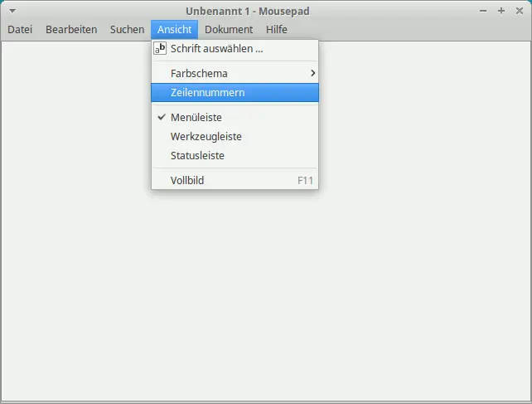Close the Mousepad window
Screen dimensions: 532x404
tap(519, 11)
